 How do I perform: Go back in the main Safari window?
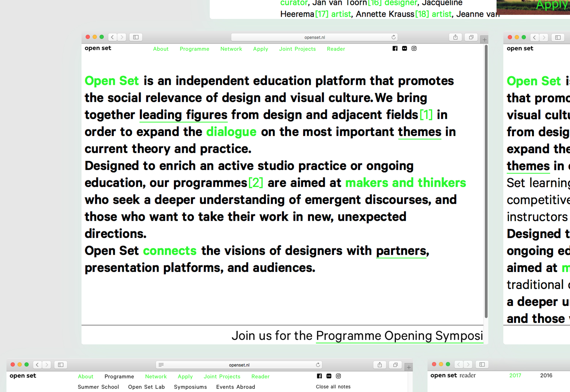[x=112, y=37]
